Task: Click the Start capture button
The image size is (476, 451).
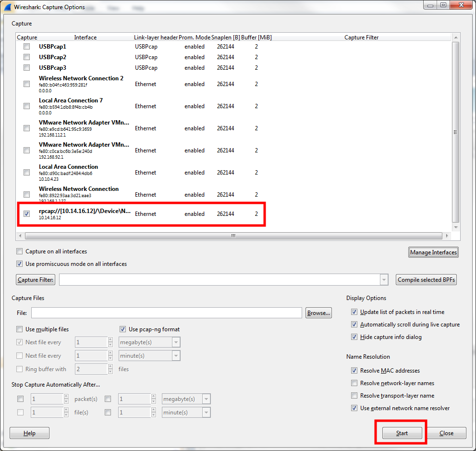Action: (402, 433)
